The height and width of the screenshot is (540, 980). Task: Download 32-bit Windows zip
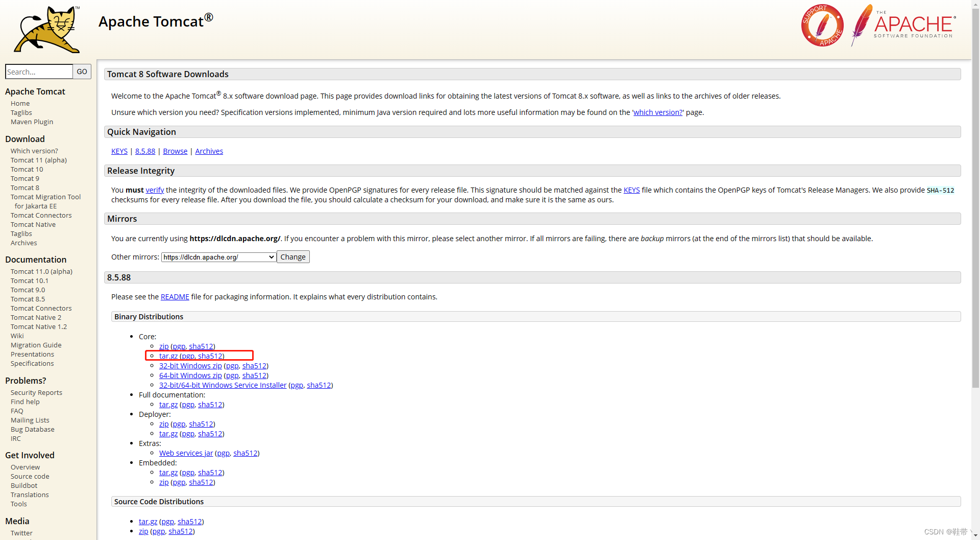click(190, 366)
